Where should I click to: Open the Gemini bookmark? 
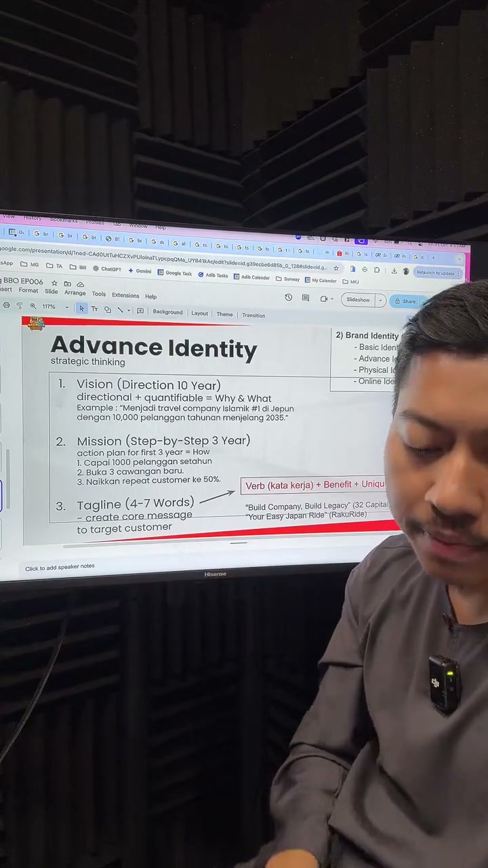[140, 271]
